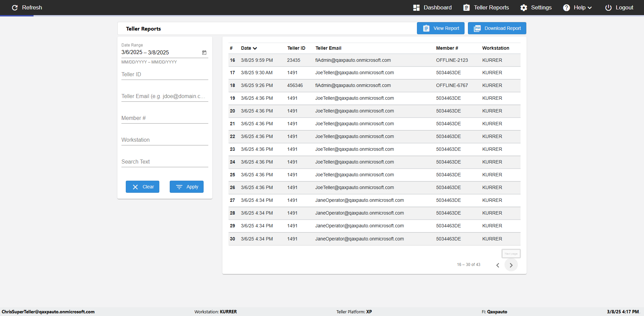Open the Dashboard from the top navigation

(432, 7)
